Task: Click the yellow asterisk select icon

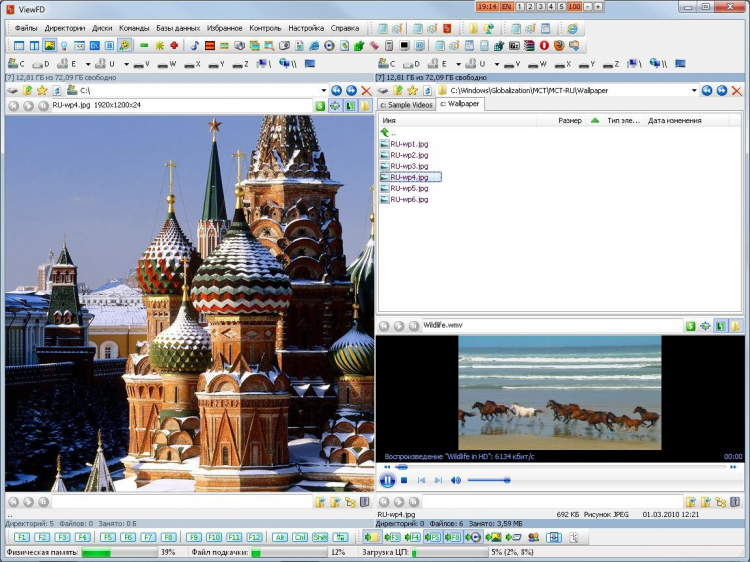Action: tap(159, 45)
